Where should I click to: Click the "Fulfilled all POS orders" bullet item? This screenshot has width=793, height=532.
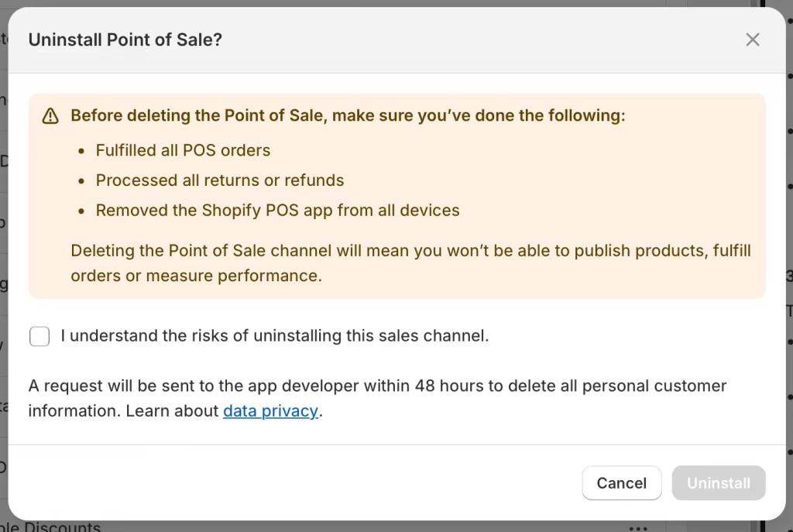point(183,150)
